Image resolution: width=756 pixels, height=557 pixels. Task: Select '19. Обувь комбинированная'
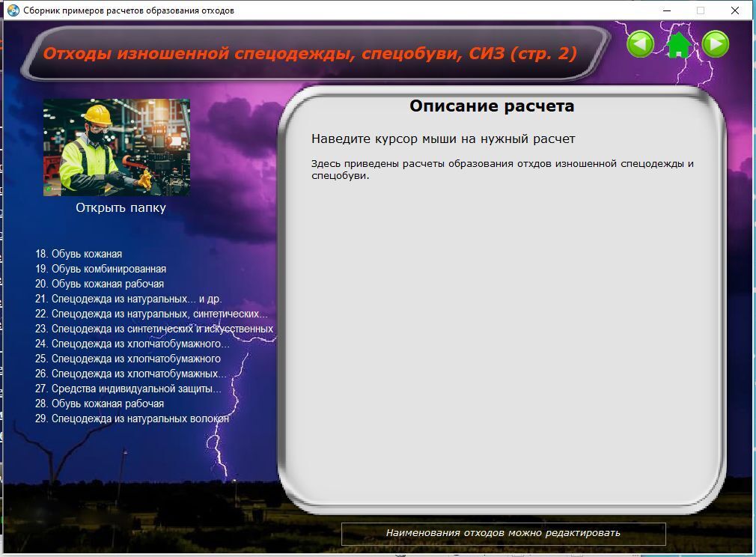point(101,269)
